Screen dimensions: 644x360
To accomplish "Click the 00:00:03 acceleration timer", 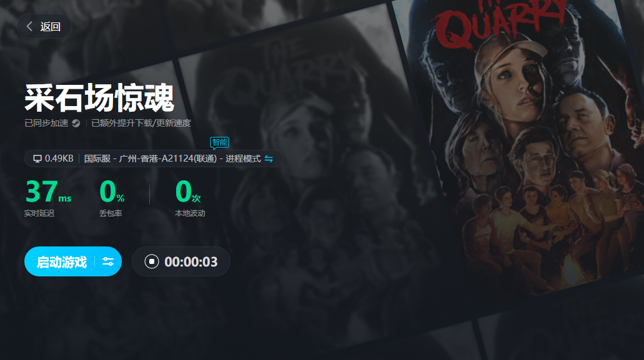I will coord(191,261).
